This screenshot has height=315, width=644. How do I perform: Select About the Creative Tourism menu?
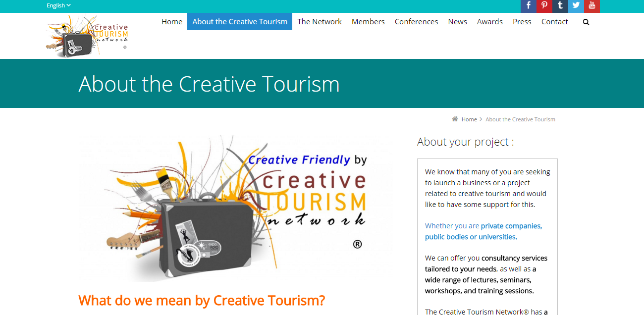(x=240, y=22)
